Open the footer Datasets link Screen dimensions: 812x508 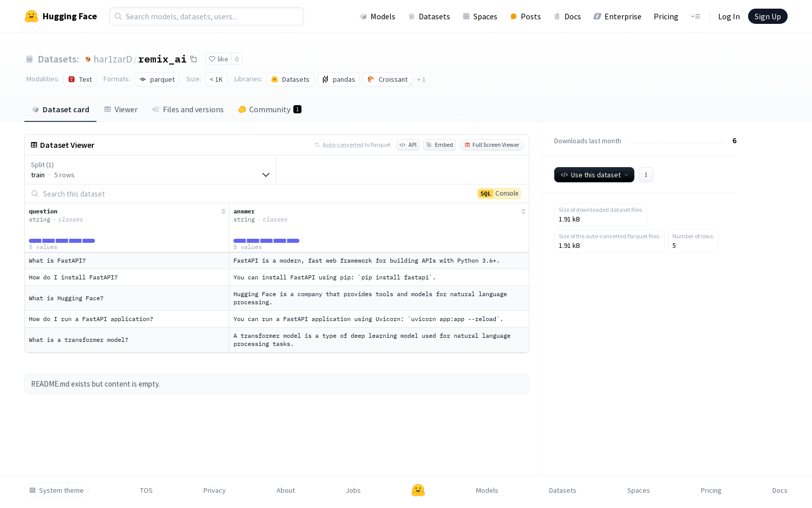pos(563,490)
